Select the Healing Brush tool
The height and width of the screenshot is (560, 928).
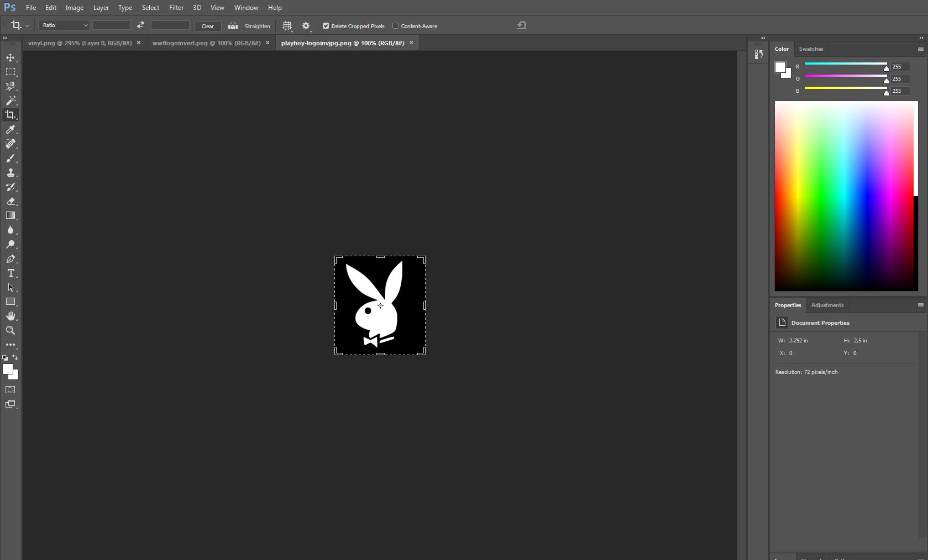[11, 144]
